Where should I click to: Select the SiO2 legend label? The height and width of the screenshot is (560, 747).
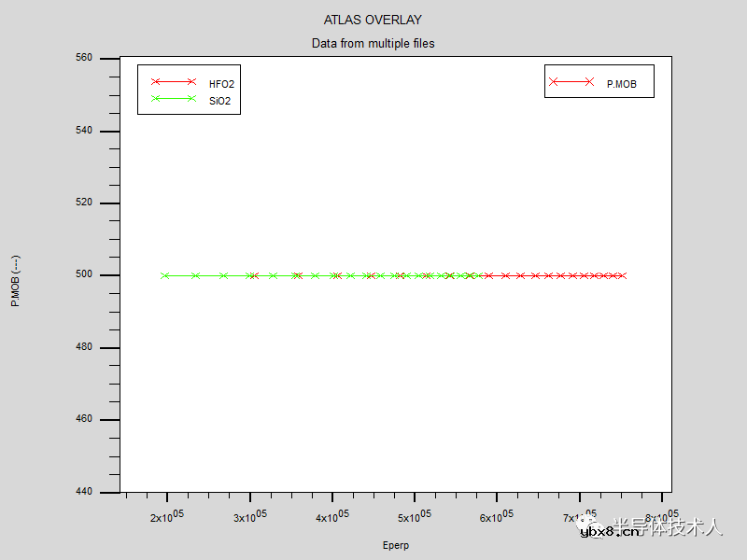[x=219, y=100]
